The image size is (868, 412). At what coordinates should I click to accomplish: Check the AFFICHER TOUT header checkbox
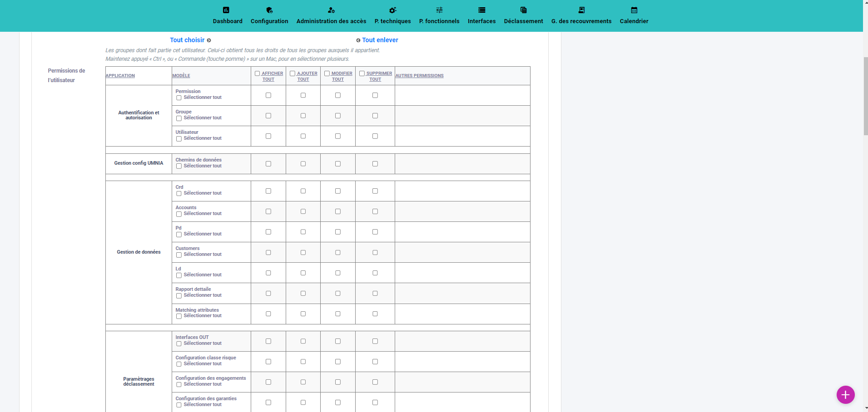tap(258, 74)
